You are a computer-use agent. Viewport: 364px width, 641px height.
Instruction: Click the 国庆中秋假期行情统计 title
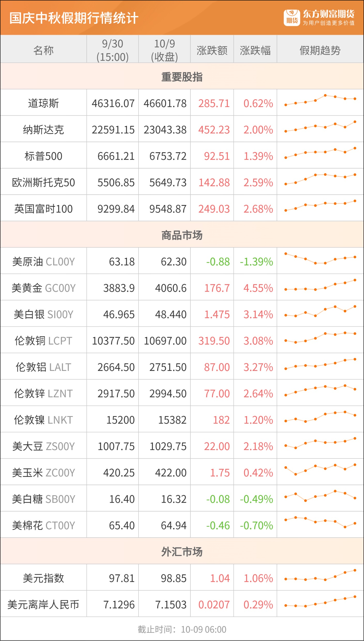tap(74, 18)
